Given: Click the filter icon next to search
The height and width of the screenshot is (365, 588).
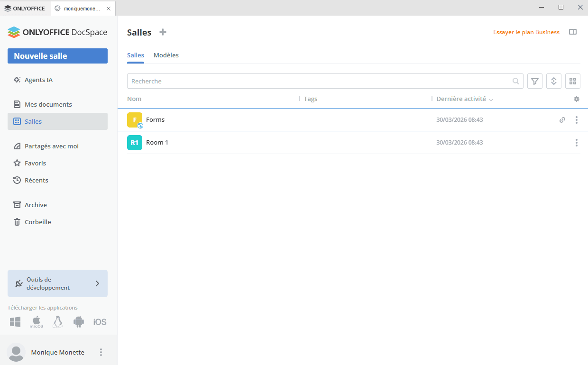Looking at the screenshot, I should [x=534, y=81].
